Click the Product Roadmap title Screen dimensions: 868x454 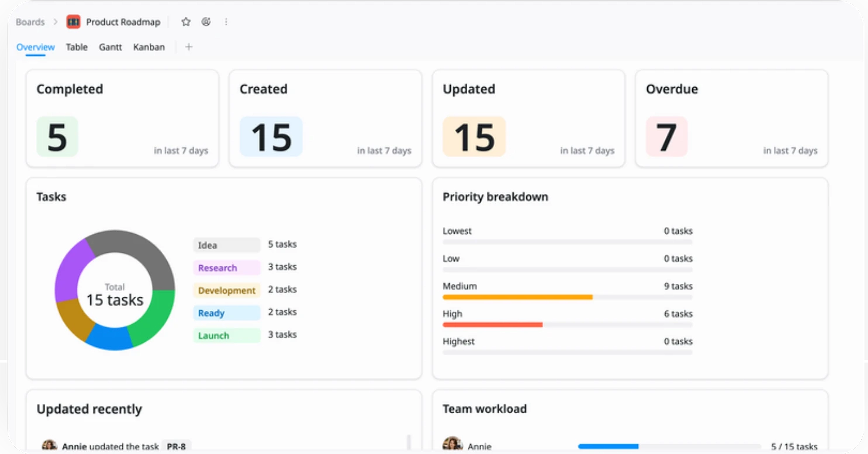point(123,22)
